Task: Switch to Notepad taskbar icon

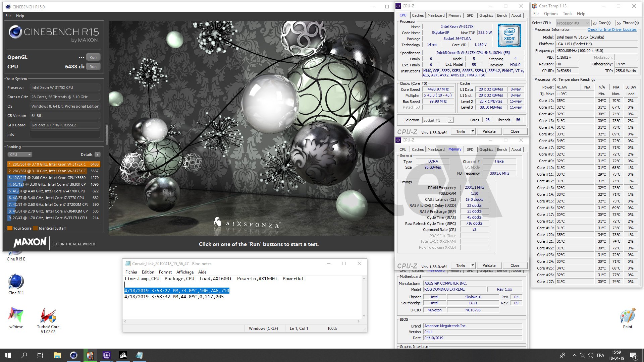Action: [x=139, y=355]
